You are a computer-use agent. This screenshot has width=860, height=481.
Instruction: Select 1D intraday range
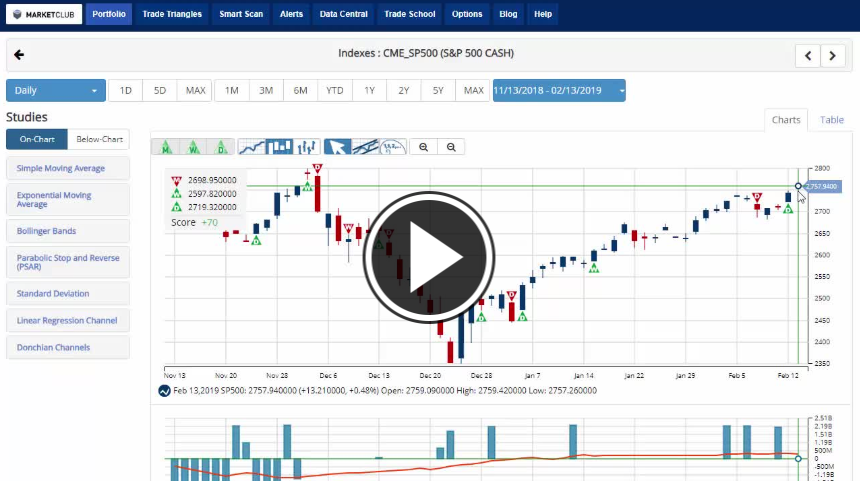pos(126,90)
